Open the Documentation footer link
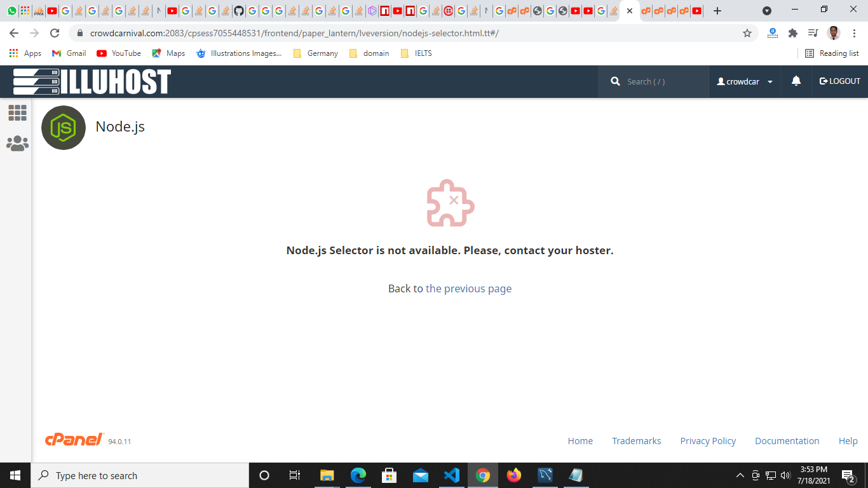The width and height of the screenshot is (868, 488). point(787,441)
